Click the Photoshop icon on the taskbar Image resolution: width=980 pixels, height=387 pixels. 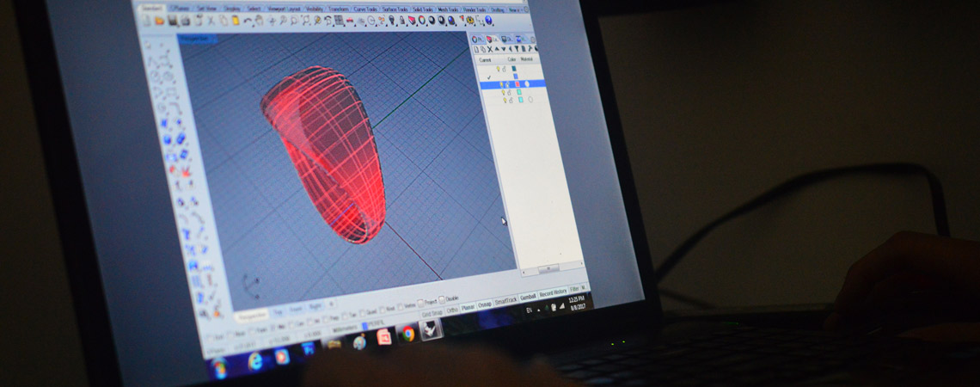click(x=308, y=349)
